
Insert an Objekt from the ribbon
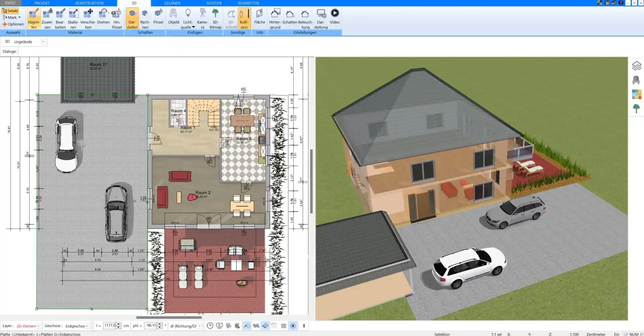(174, 16)
